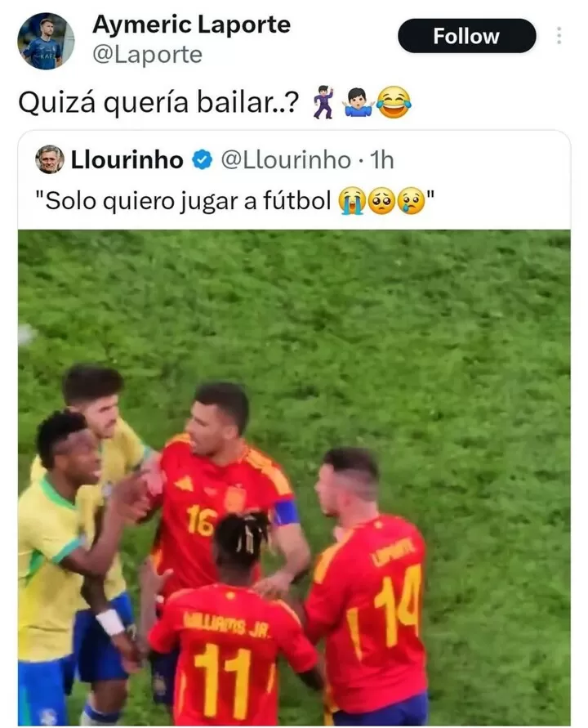Open the 1h timestamp of quoted tweet
This screenshot has height=728, width=588.
coord(381,160)
